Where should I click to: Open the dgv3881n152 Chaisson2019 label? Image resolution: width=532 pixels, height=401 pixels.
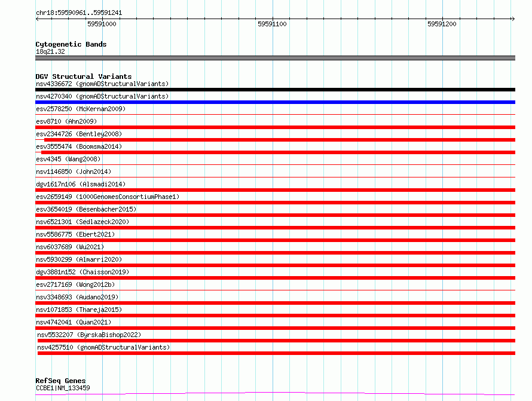click(82, 272)
